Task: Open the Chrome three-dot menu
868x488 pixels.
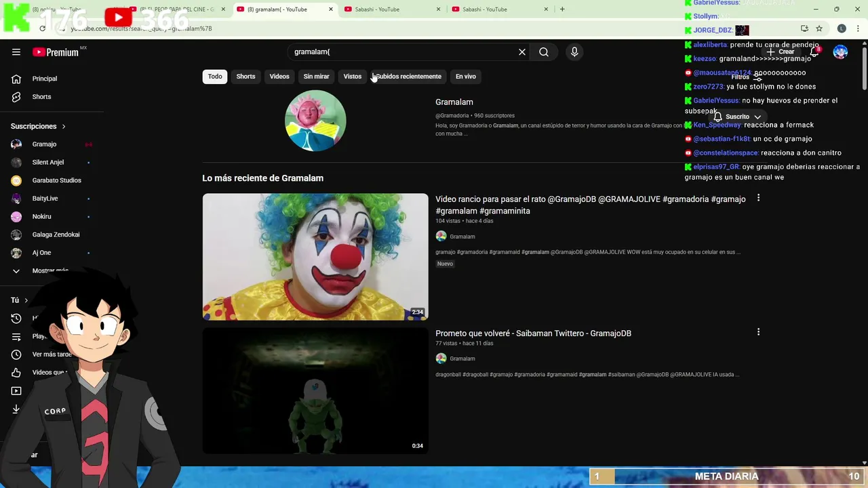Action: pyautogui.click(x=858, y=28)
